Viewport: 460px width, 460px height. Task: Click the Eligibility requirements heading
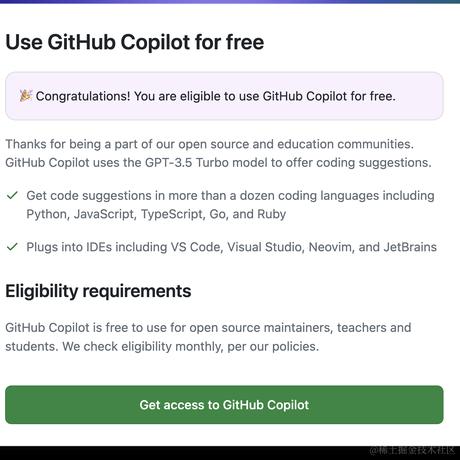tap(98, 291)
